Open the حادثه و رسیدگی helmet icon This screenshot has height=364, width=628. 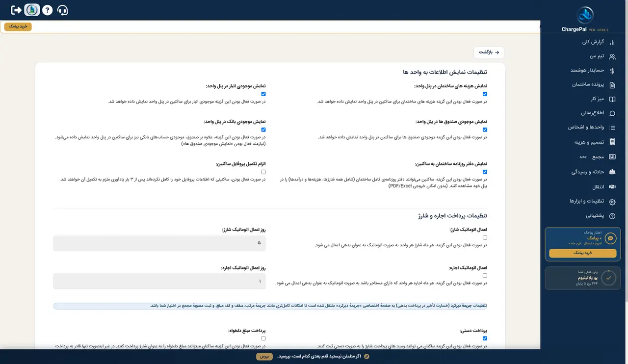[x=612, y=172]
